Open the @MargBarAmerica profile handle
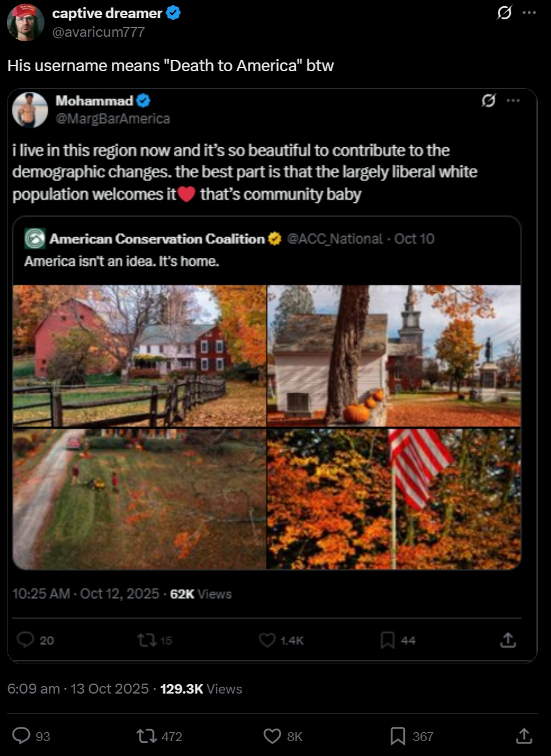The image size is (551, 756). click(x=112, y=119)
